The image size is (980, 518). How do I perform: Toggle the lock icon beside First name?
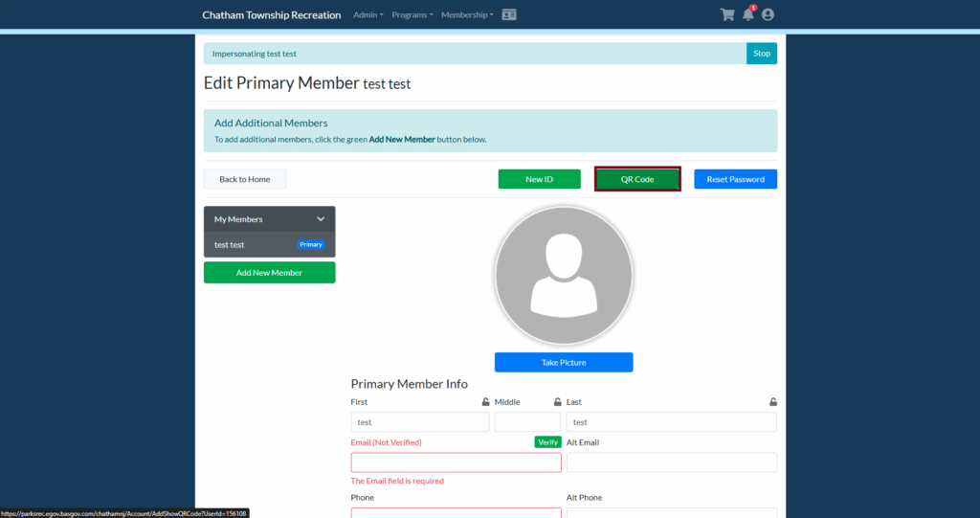(485, 402)
